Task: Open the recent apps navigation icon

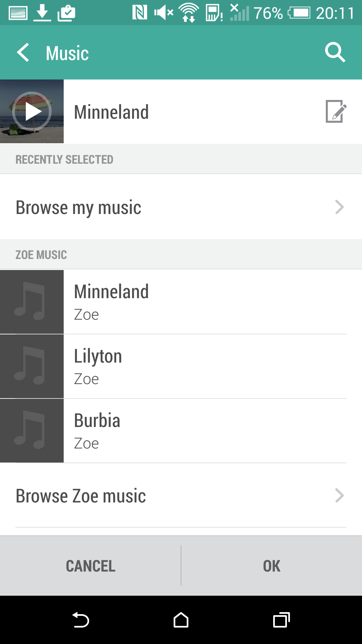Action: tap(281, 620)
